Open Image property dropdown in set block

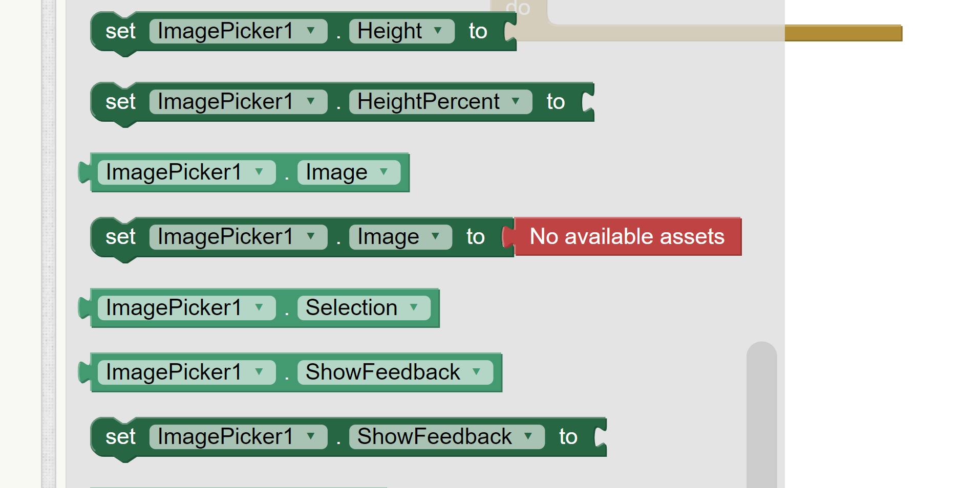400,237
